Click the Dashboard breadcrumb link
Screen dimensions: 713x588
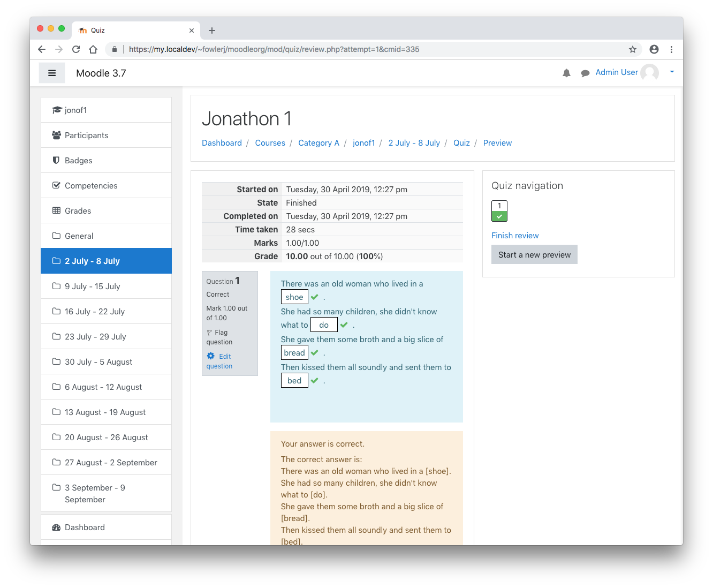point(222,143)
